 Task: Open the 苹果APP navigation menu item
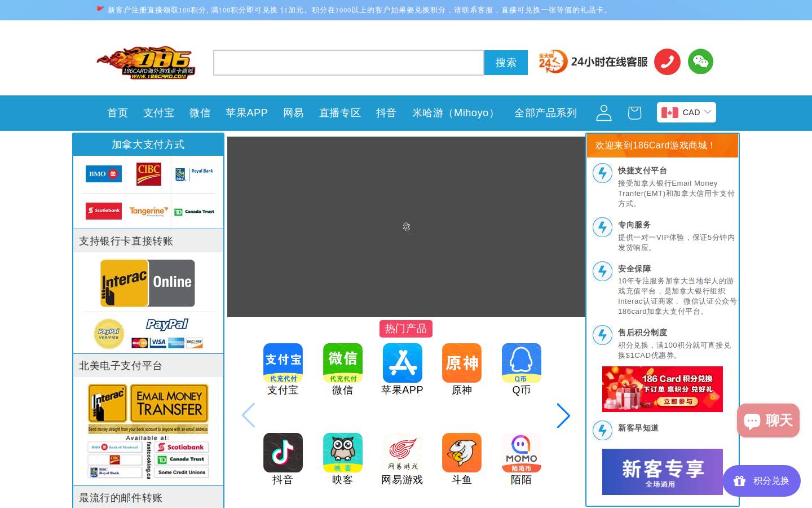pos(246,113)
